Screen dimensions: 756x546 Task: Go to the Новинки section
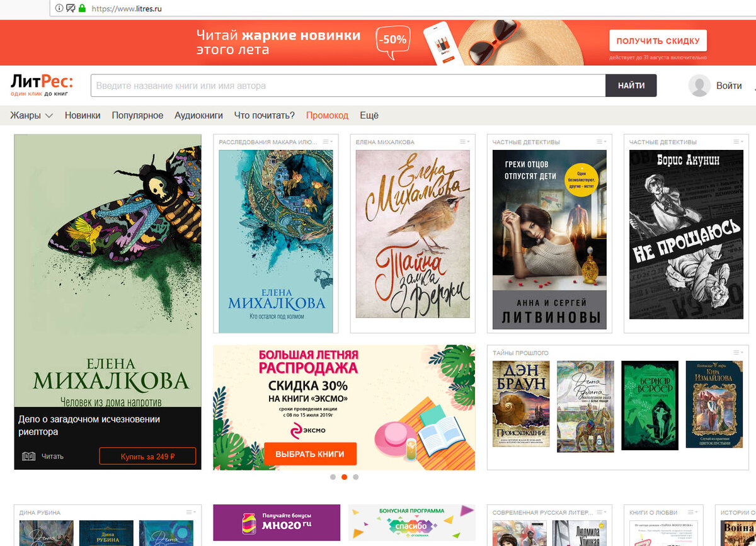coord(83,115)
